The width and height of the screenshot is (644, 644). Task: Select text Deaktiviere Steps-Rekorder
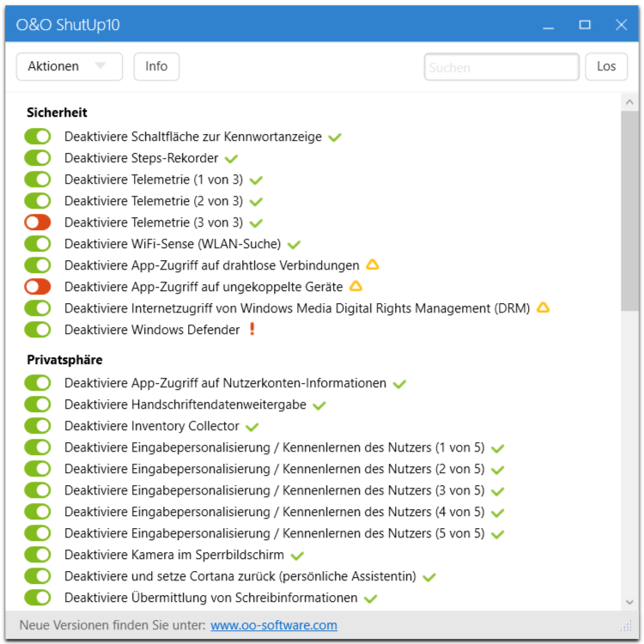(x=142, y=158)
